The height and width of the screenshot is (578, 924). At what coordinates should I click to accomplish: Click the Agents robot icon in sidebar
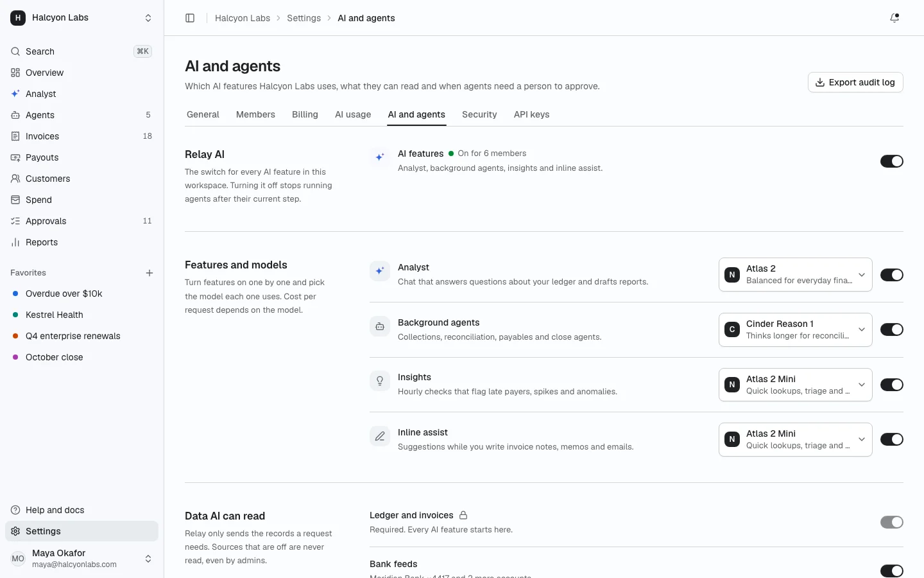pyautogui.click(x=15, y=115)
